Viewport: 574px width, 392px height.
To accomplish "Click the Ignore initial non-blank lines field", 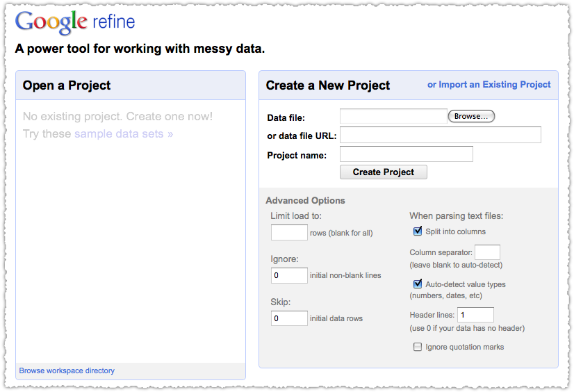I will point(289,275).
